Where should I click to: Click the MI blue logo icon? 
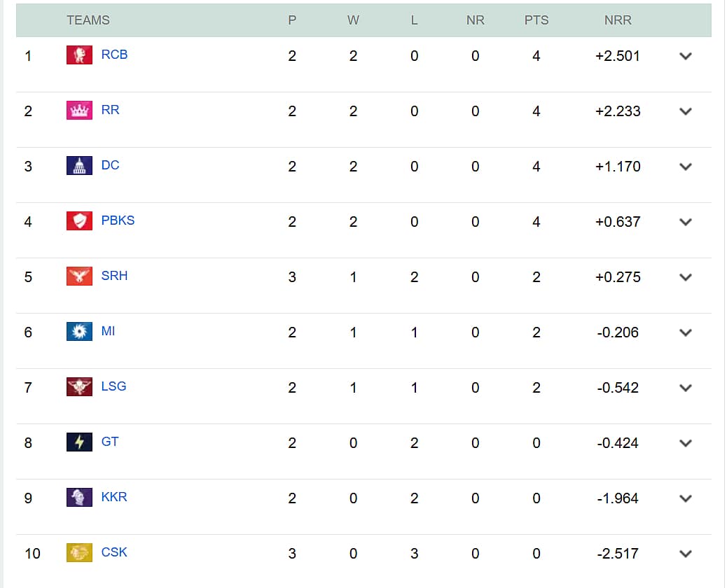pyautogui.click(x=79, y=331)
